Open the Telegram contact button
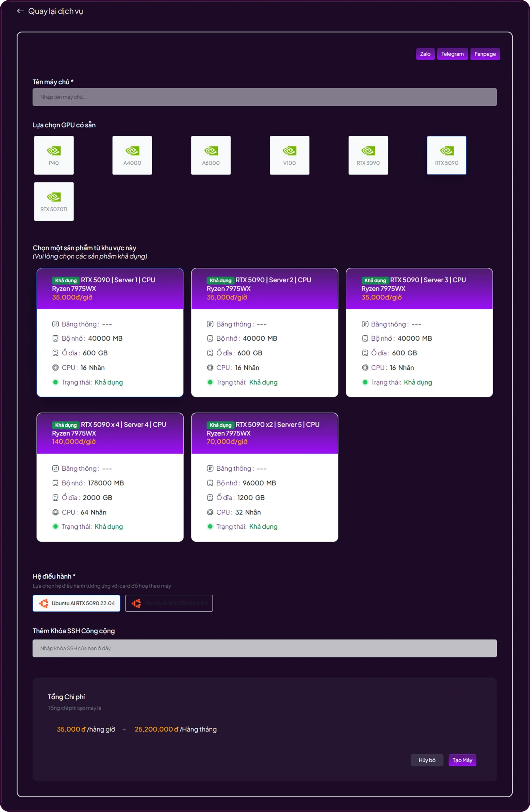Screen dimensions: 530x812 point(452,54)
